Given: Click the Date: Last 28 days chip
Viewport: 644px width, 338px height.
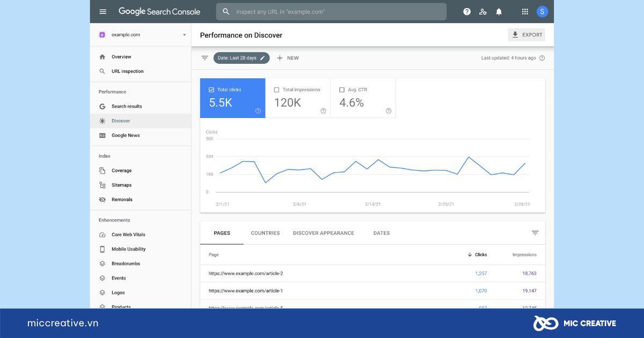Looking at the screenshot, I should (x=241, y=58).
